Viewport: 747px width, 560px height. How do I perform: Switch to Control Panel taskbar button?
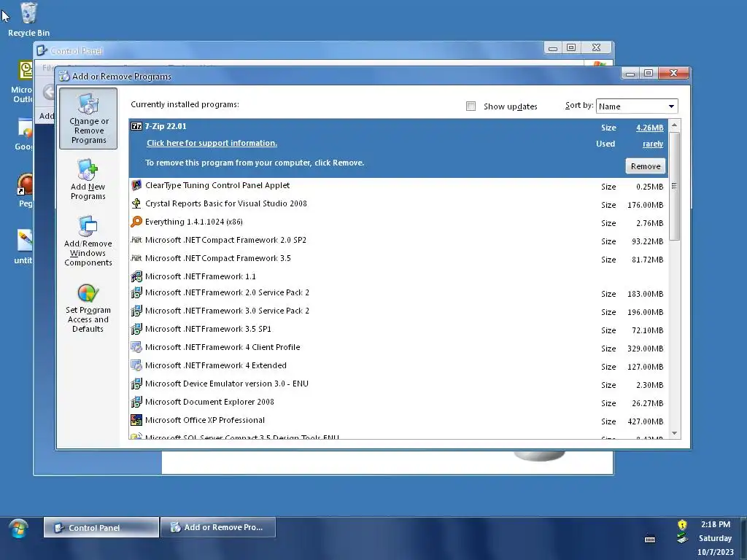coord(101,528)
